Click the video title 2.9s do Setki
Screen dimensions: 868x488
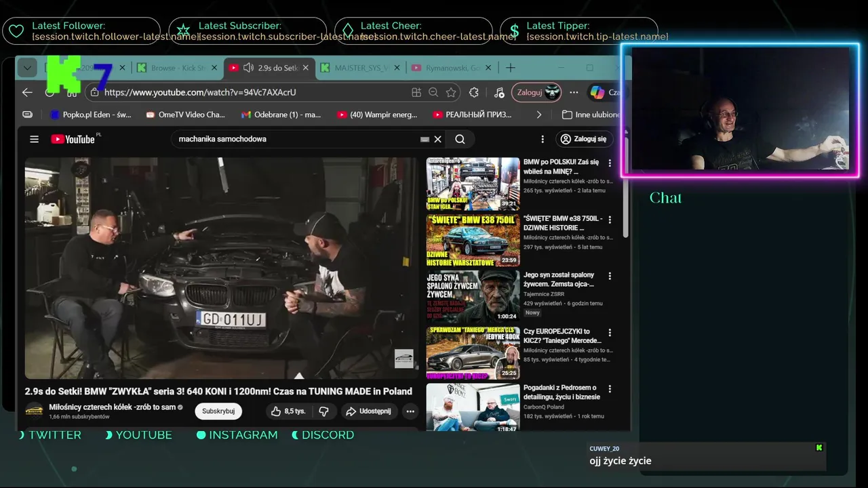click(x=218, y=391)
